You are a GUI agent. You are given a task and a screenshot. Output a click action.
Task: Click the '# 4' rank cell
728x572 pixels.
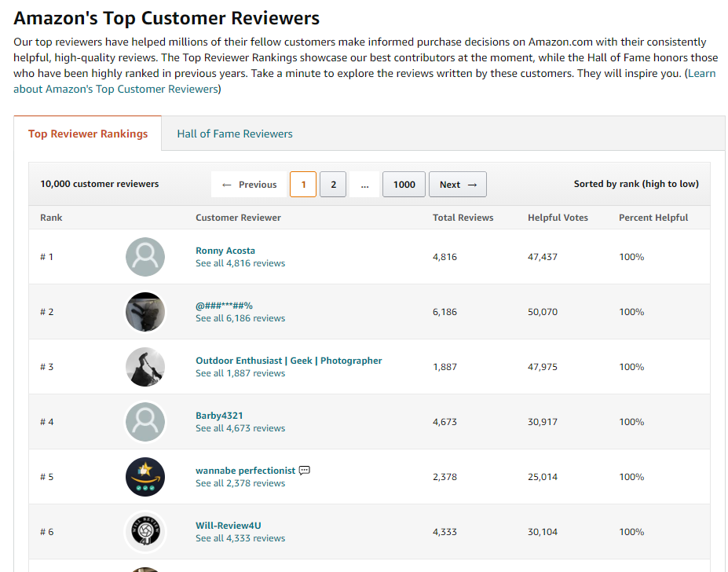pyautogui.click(x=46, y=422)
